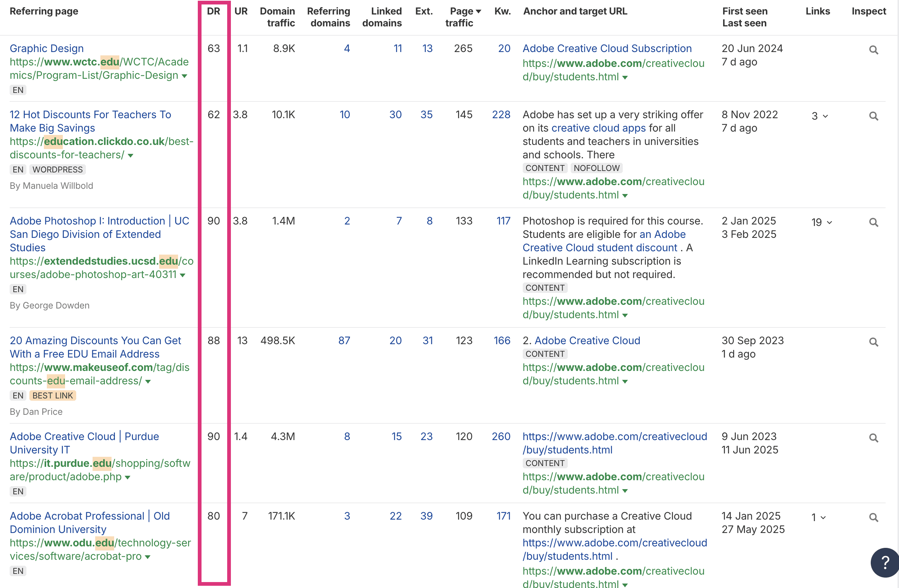The height and width of the screenshot is (588, 899).
Task: Open referring domains count 87
Action: tap(344, 340)
